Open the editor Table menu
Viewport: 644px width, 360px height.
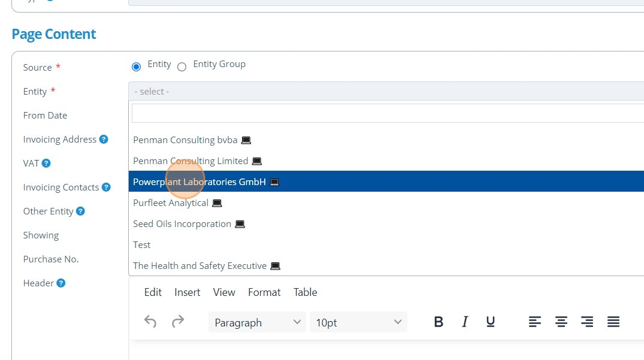point(305,292)
